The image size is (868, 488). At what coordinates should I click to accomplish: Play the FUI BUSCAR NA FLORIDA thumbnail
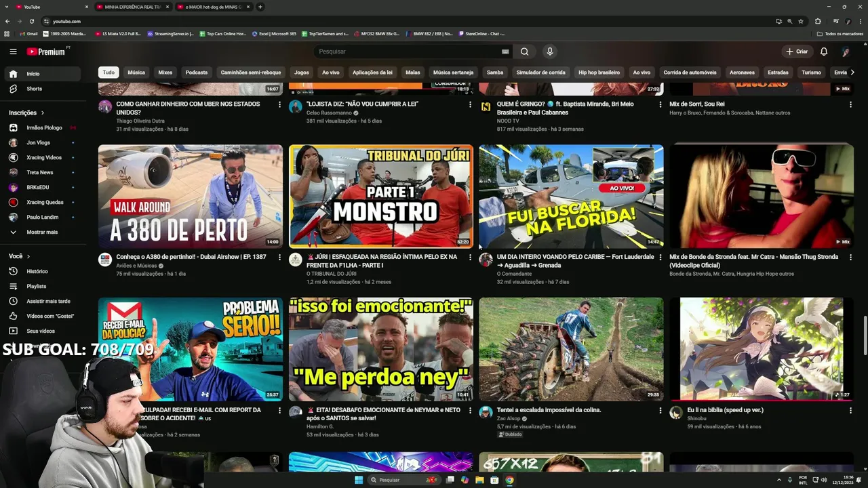click(x=571, y=196)
